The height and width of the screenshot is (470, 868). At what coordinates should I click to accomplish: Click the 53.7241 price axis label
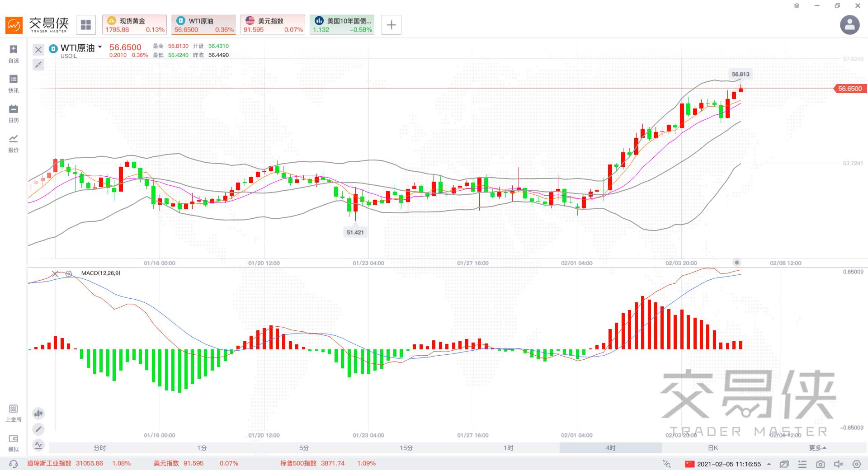853,163
